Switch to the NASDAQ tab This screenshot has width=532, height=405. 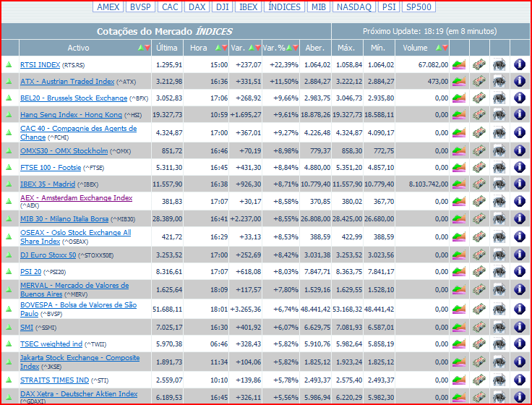click(353, 7)
